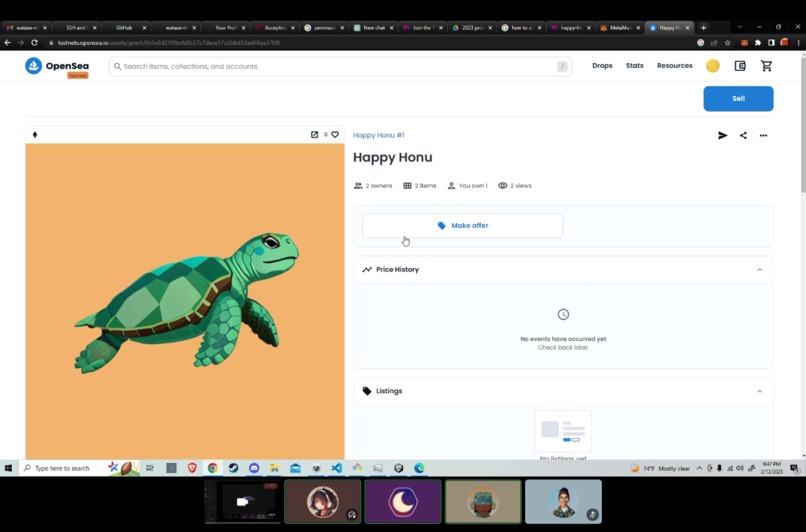The height and width of the screenshot is (532, 806).
Task: Switch to the Your Profile tab
Action: 224,28
